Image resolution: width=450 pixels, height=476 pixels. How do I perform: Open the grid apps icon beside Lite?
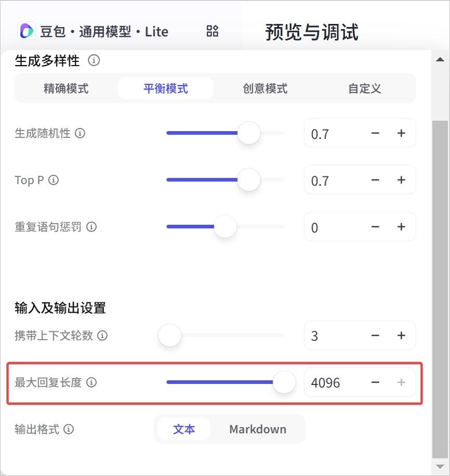[212, 31]
